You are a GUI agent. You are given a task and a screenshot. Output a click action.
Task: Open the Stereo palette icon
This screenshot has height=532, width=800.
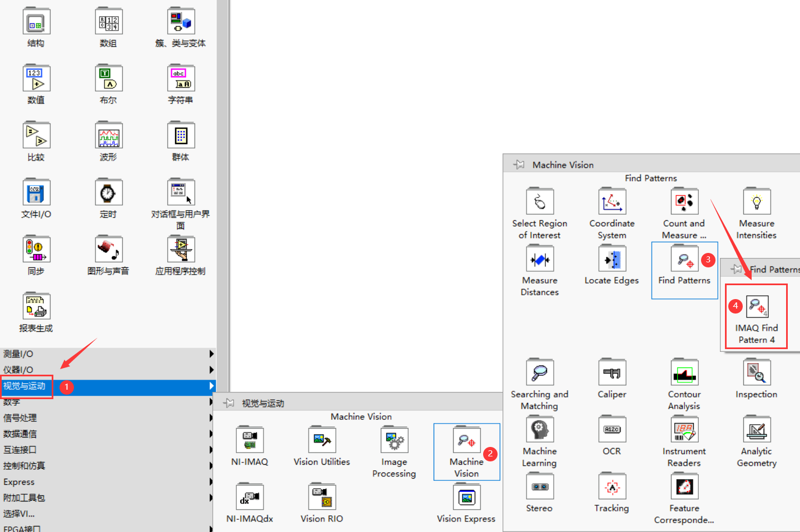pos(540,487)
